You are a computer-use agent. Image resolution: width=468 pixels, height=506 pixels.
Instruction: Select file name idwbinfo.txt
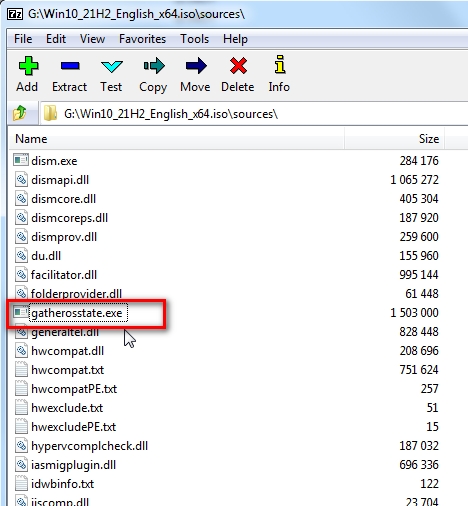[62, 484]
